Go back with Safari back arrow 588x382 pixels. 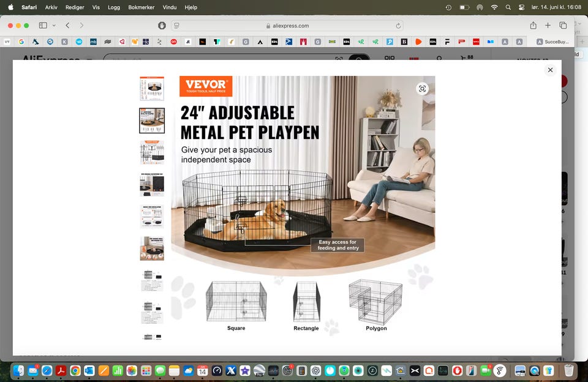(x=67, y=26)
